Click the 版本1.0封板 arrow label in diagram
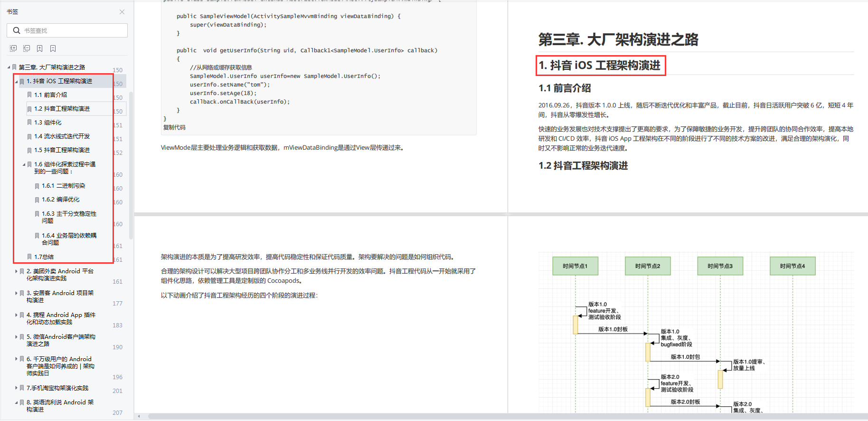The height and width of the screenshot is (421, 868). 613,329
